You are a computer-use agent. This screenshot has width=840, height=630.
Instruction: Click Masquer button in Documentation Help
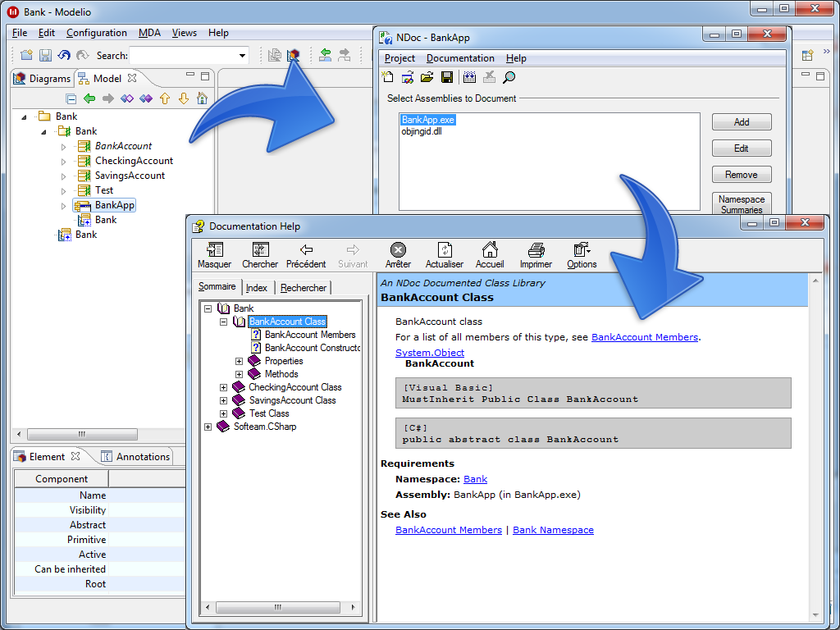[x=214, y=256]
